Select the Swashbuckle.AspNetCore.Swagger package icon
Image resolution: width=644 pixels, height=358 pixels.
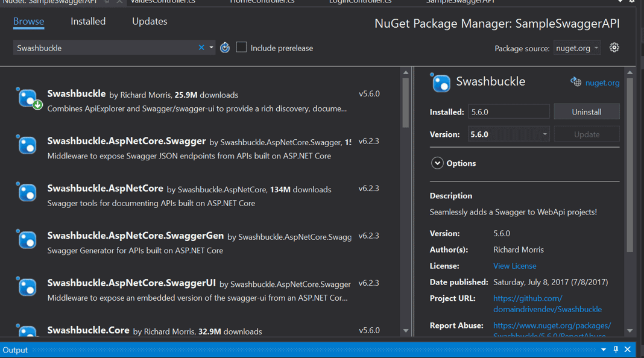click(27, 145)
